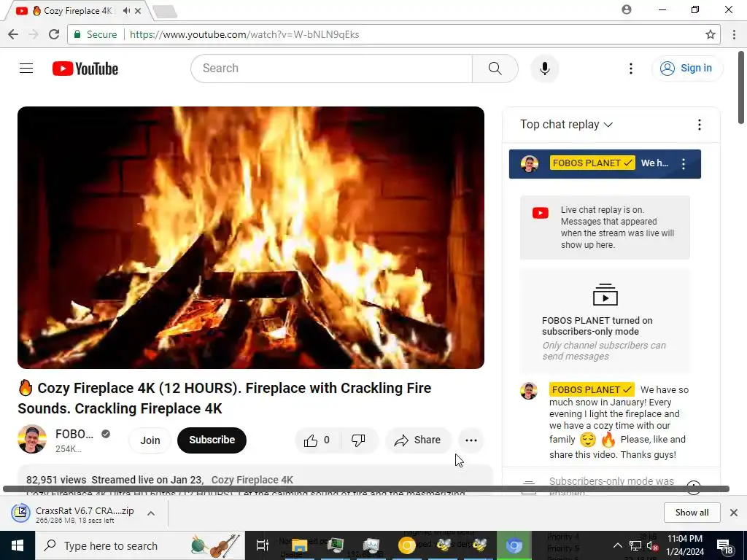Open pinned FOBOS PLANET message options
This screenshot has height=560, width=747.
click(683, 164)
